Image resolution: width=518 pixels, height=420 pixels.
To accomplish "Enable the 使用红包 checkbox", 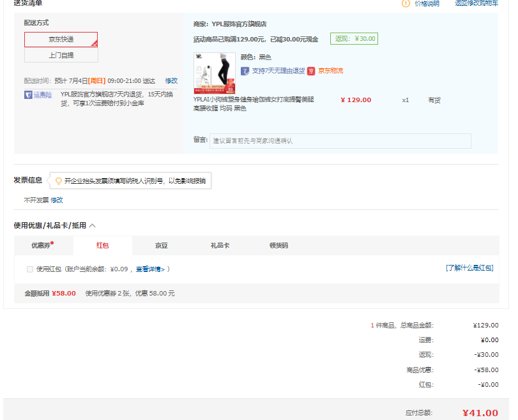I will pyautogui.click(x=30, y=269).
